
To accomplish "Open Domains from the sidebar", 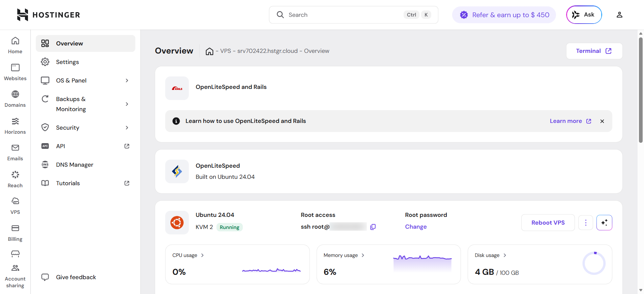I will point(15,99).
